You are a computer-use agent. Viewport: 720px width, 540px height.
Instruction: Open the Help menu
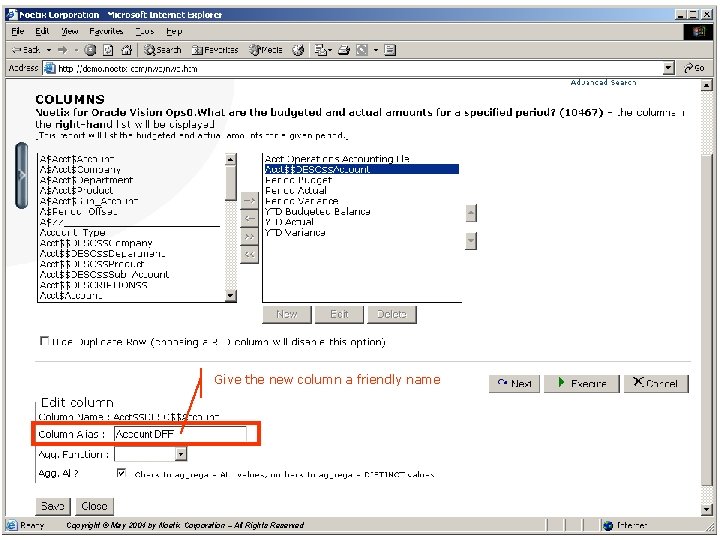[x=174, y=31]
